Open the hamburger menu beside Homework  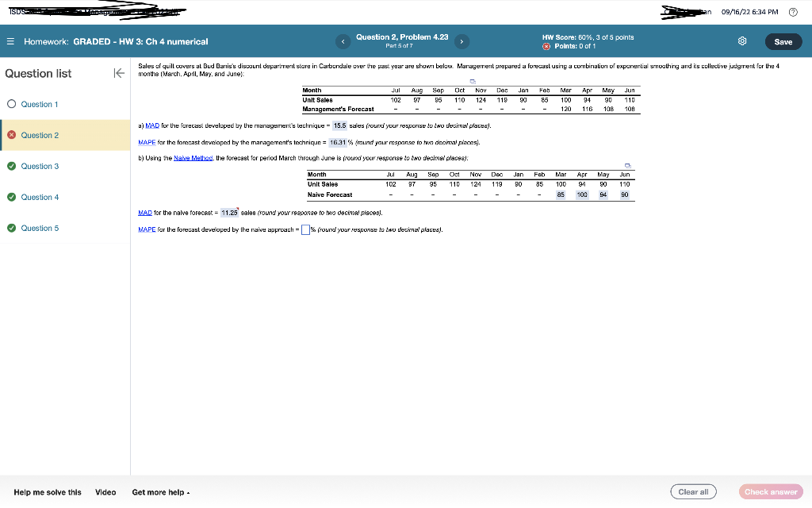(x=10, y=41)
